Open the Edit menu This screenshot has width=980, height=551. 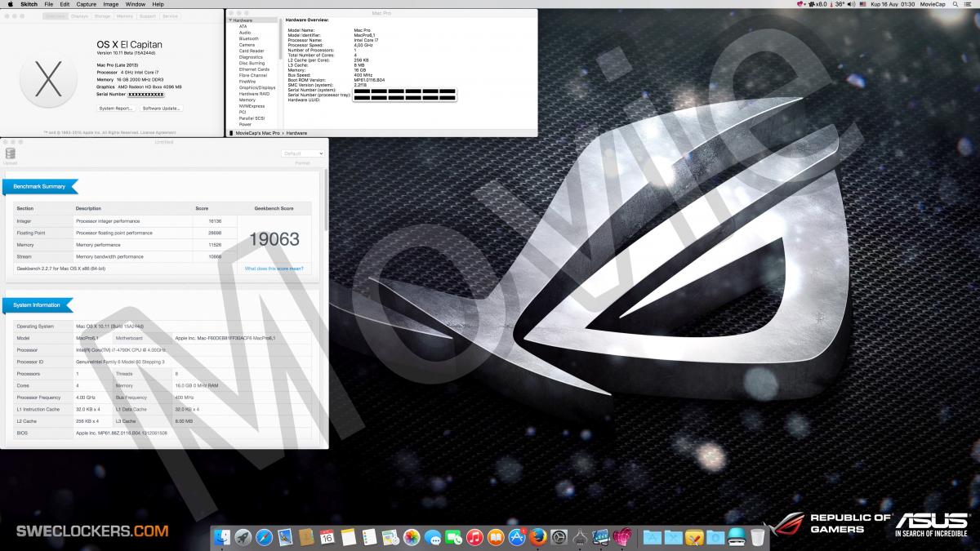click(65, 4)
